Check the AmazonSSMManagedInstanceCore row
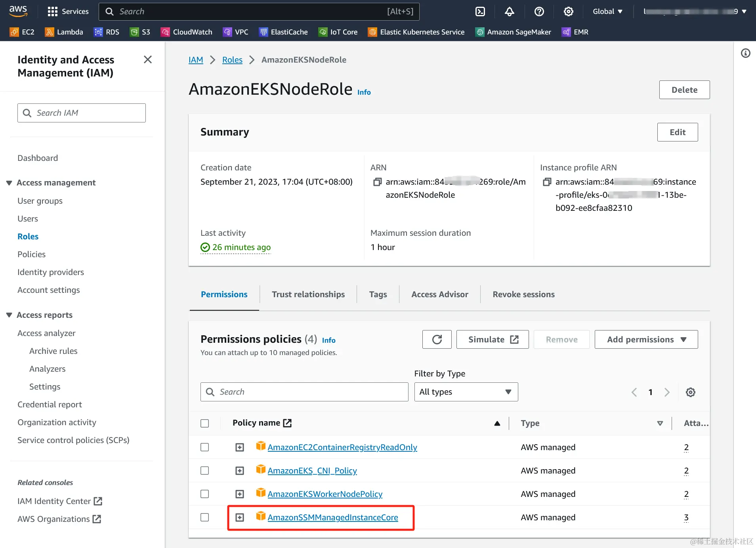 click(x=204, y=517)
